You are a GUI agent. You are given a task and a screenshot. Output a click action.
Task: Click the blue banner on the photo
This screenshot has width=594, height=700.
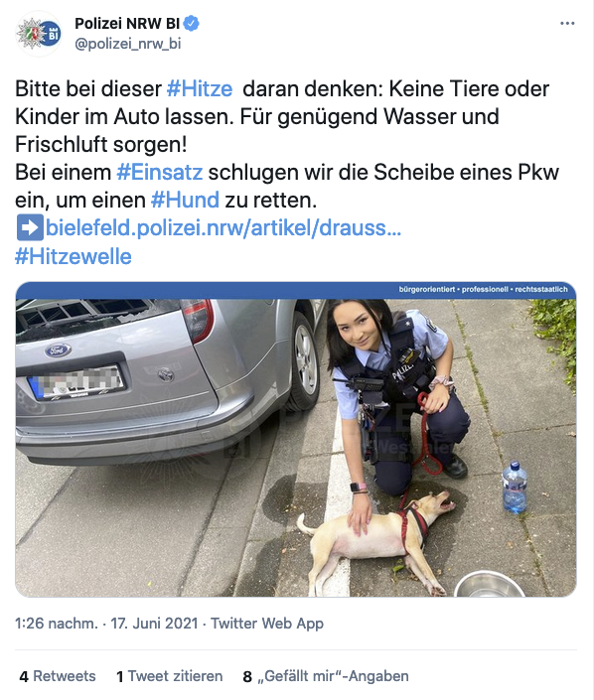(x=296, y=290)
